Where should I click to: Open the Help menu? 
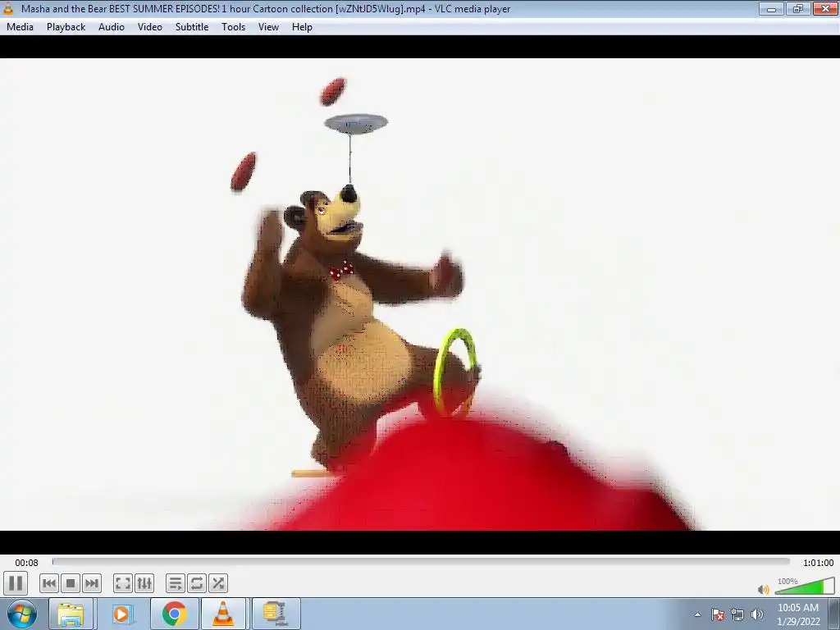click(x=302, y=27)
